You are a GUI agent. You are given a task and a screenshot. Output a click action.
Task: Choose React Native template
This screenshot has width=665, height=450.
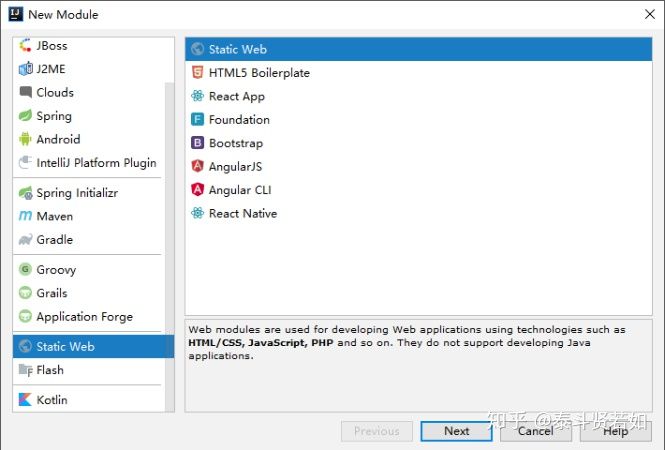[243, 214]
